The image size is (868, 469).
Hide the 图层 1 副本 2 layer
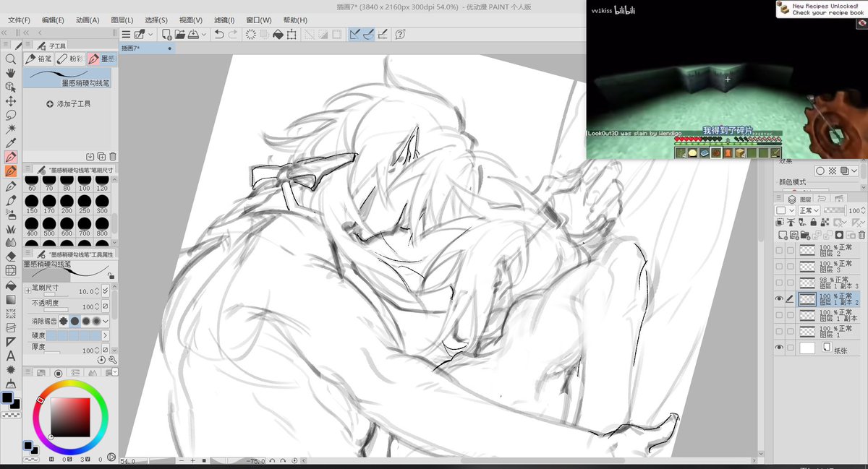click(x=779, y=298)
